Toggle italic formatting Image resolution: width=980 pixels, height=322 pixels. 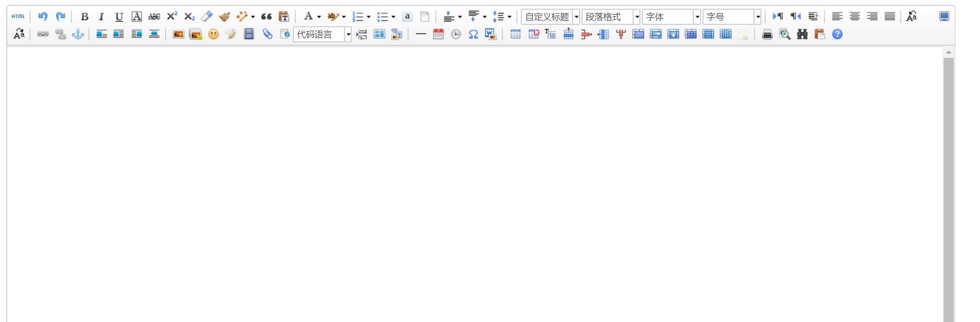click(102, 17)
